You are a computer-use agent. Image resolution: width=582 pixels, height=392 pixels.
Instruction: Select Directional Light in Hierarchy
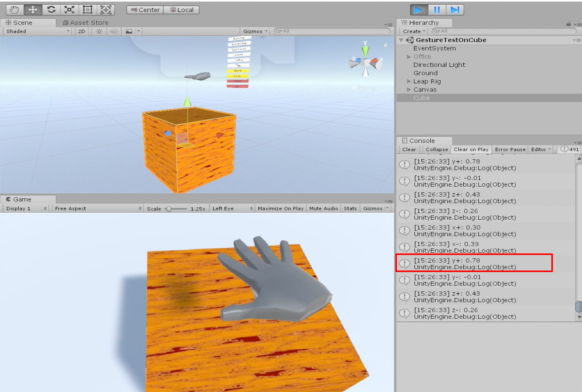coord(439,65)
